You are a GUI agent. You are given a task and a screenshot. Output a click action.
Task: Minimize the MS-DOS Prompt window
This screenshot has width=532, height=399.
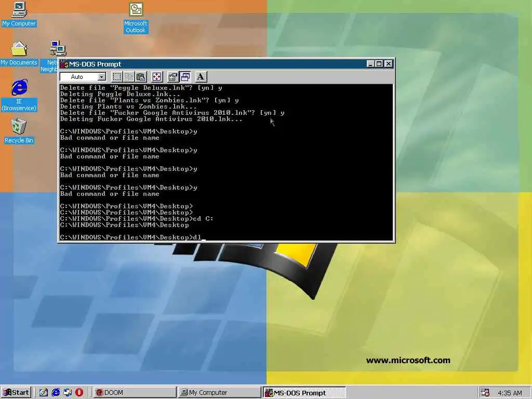click(x=370, y=64)
